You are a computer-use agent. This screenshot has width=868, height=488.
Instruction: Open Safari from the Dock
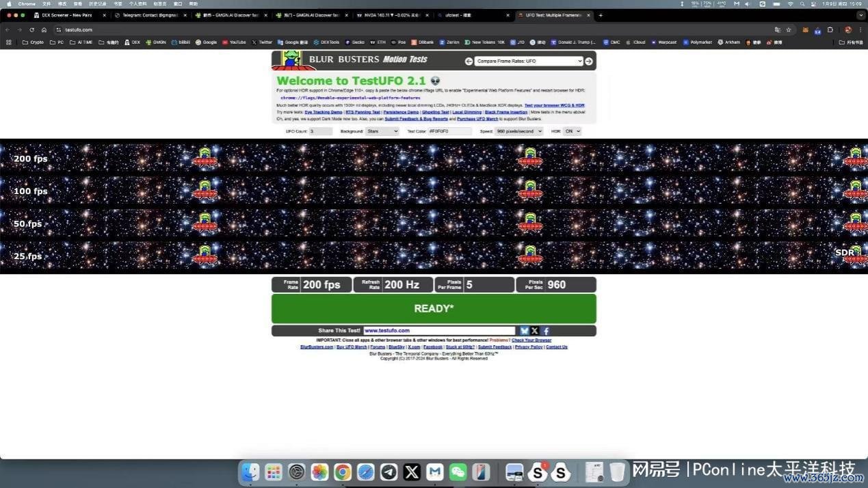pos(366,472)
